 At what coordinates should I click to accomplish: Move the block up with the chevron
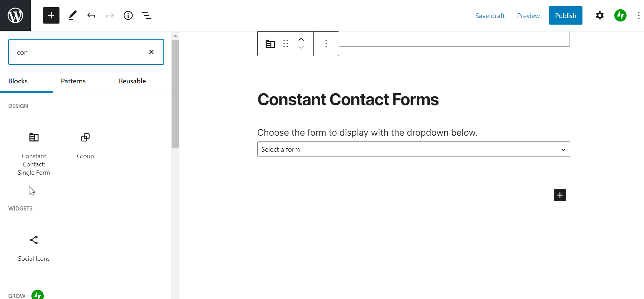(x=301, y=39)
